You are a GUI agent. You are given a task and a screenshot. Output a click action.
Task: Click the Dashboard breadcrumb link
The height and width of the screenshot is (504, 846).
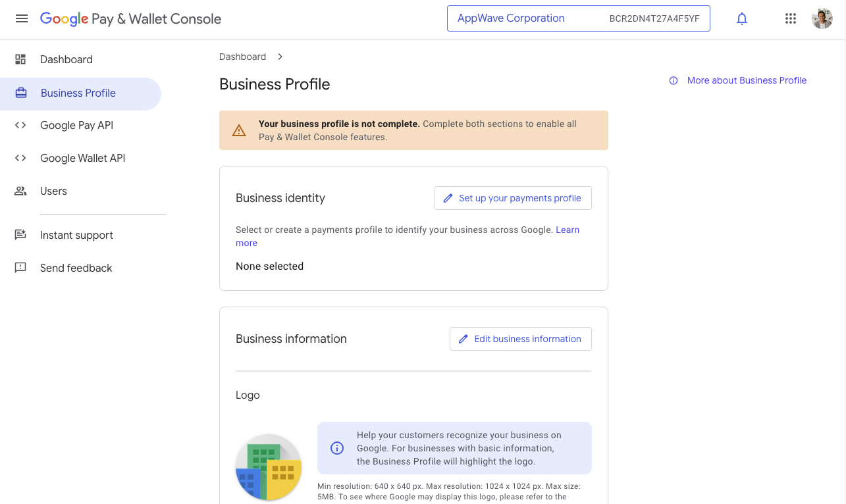coord(243,57)
